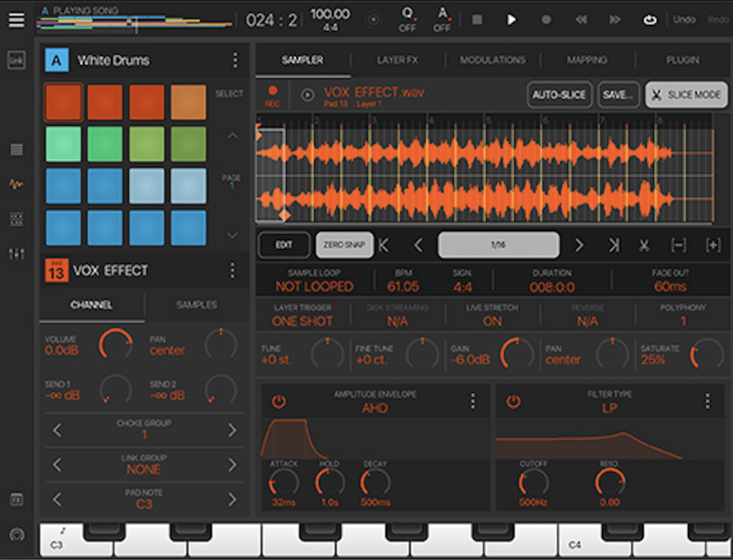Start playback with the Play button
The height and width of the screenshot is (560, 733).
pyautogui.click(x=511, y=19)
